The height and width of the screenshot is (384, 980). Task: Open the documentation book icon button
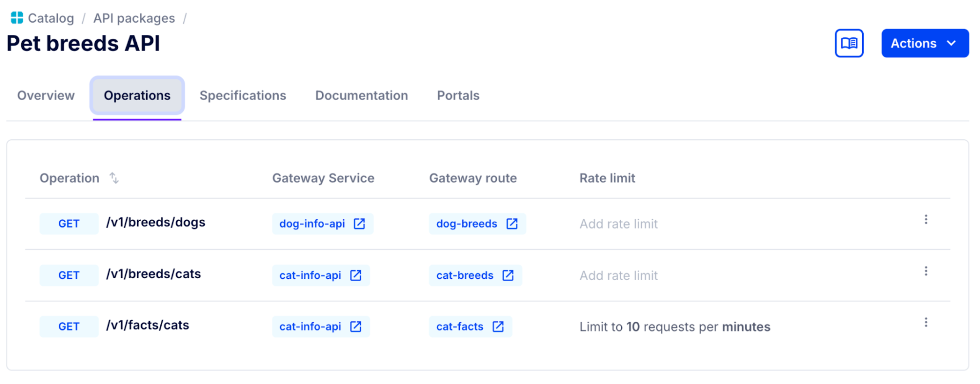point(848,43)
